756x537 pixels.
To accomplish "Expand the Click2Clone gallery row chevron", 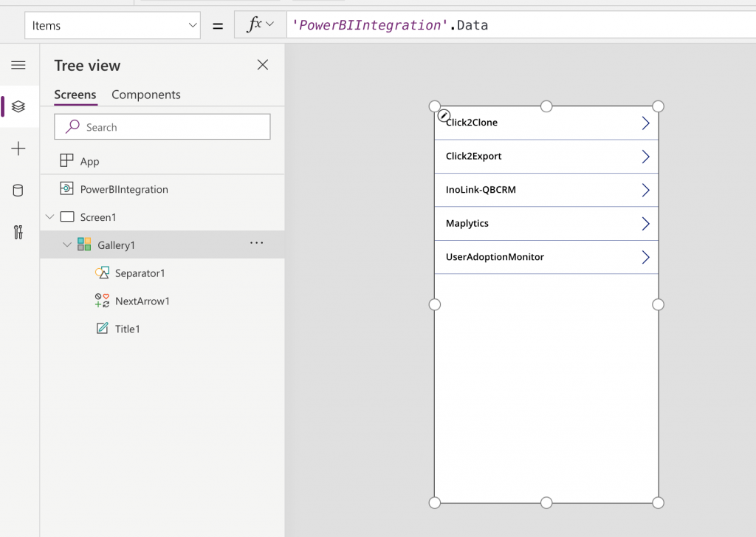I will click(x=645, y=122).
